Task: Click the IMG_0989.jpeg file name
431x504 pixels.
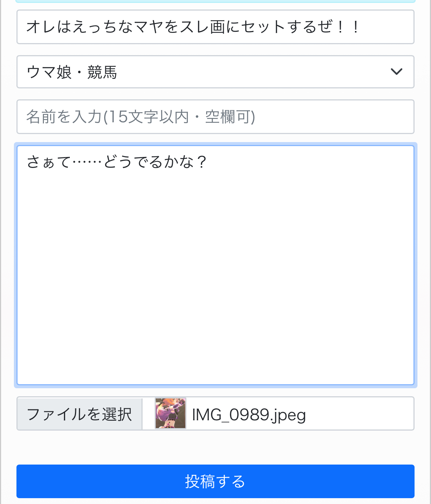Action: [x=249, y=415]
